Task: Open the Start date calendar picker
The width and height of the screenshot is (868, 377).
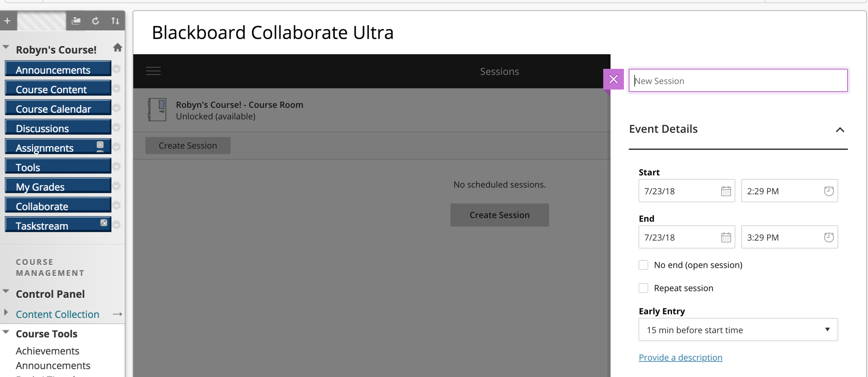Action: 726,191
